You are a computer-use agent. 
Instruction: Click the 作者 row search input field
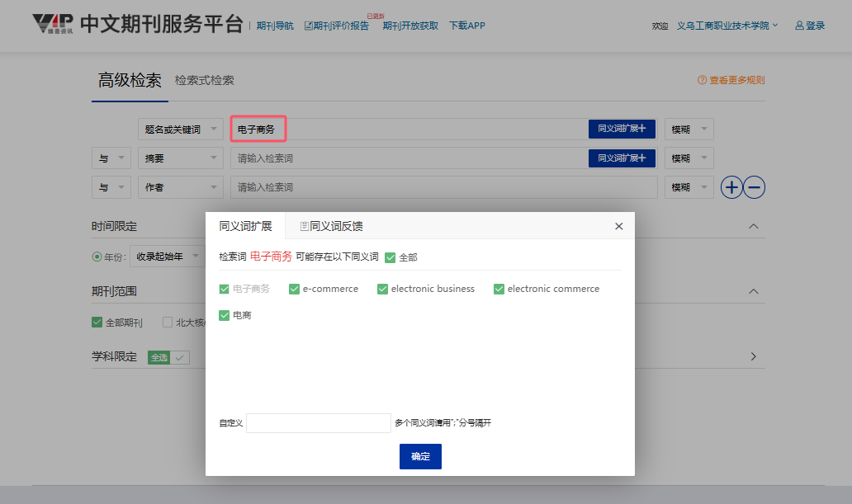tap(444, 187)
